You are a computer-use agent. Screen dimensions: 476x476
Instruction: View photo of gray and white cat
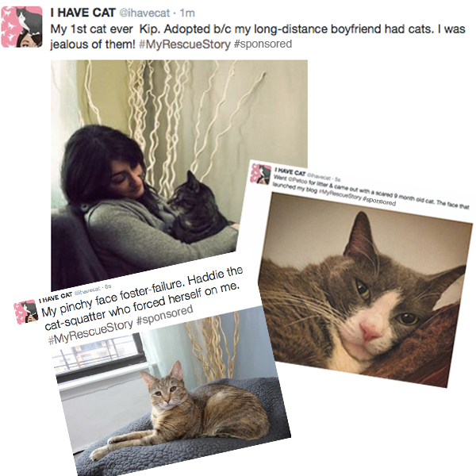click(x=364, y=289)
